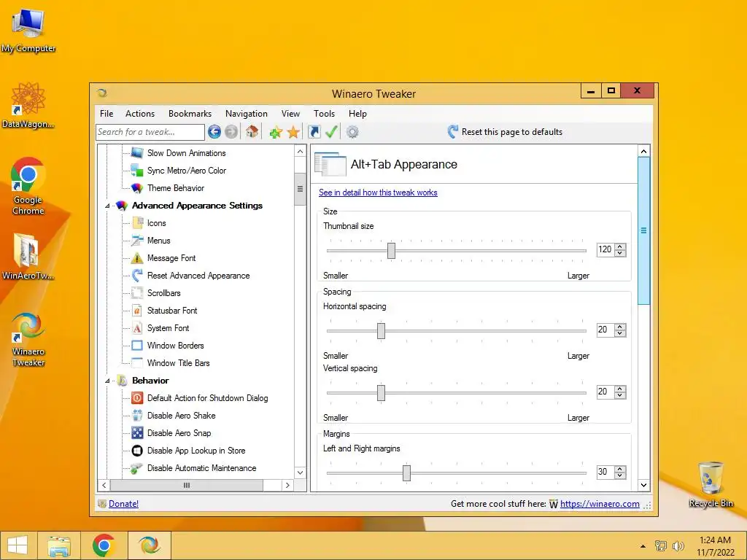Click the Horizontal spacing slider handle

(381, 331)
